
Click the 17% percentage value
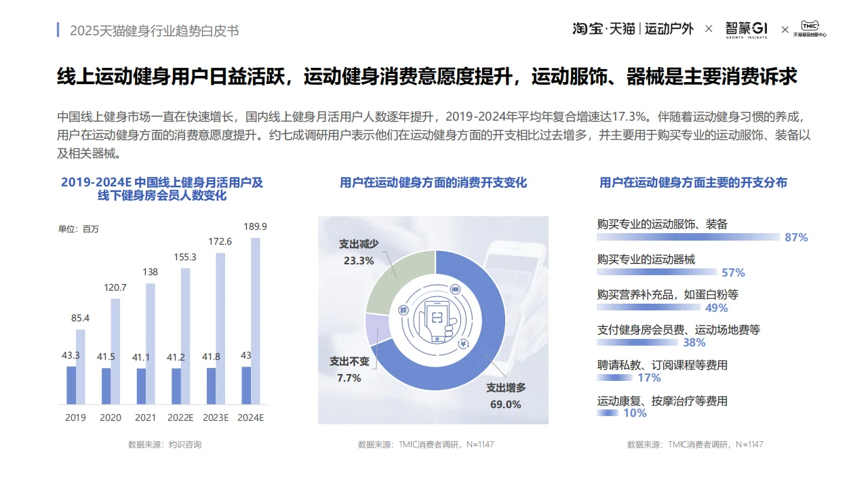pyautogui.click(x=650, y=378)
